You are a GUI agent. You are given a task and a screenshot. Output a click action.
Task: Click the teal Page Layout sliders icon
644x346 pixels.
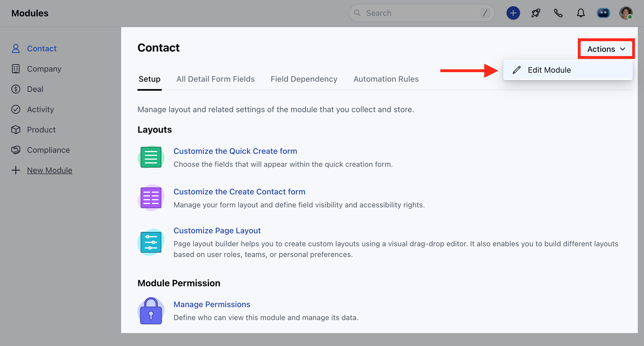pyautogui.click(x=151, y=242)
